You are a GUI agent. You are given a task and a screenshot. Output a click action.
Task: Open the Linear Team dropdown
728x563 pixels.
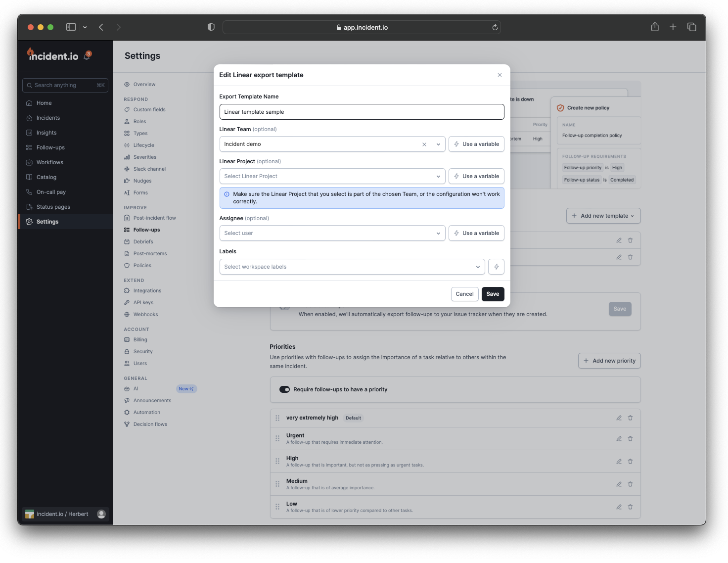(332, 144)
